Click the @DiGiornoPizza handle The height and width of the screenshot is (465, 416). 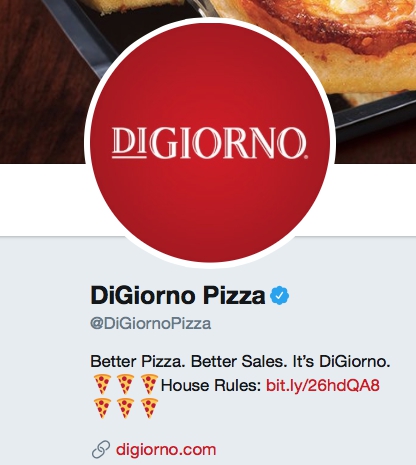click(x=151, y=323)
